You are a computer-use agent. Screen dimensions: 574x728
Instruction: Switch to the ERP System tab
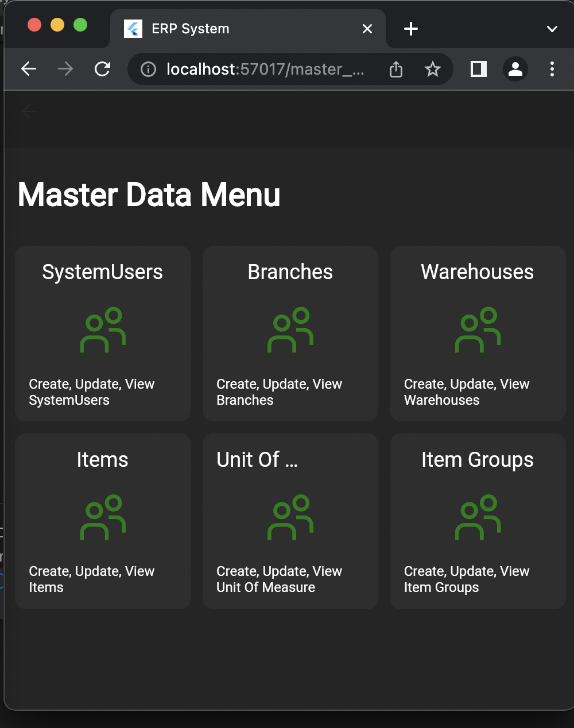coord(247,29)
